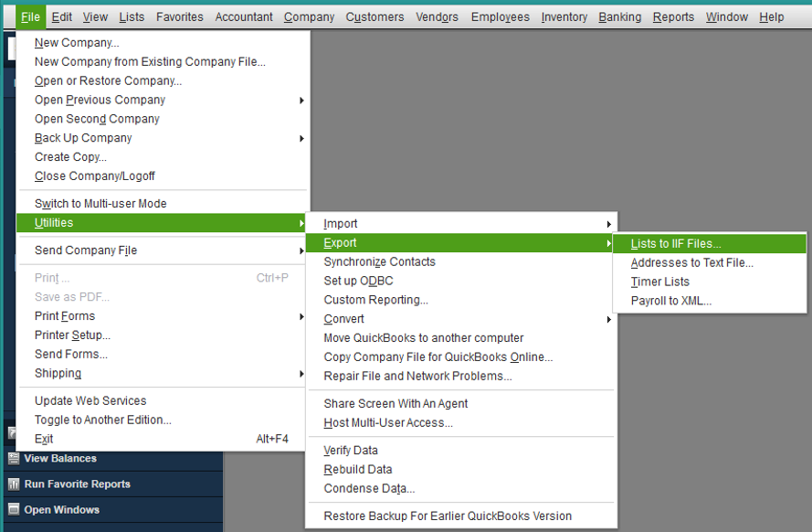The image size is (812, 532).
Task: Open the Help menu
Action: pyautogui.click(x=772, y=17)
